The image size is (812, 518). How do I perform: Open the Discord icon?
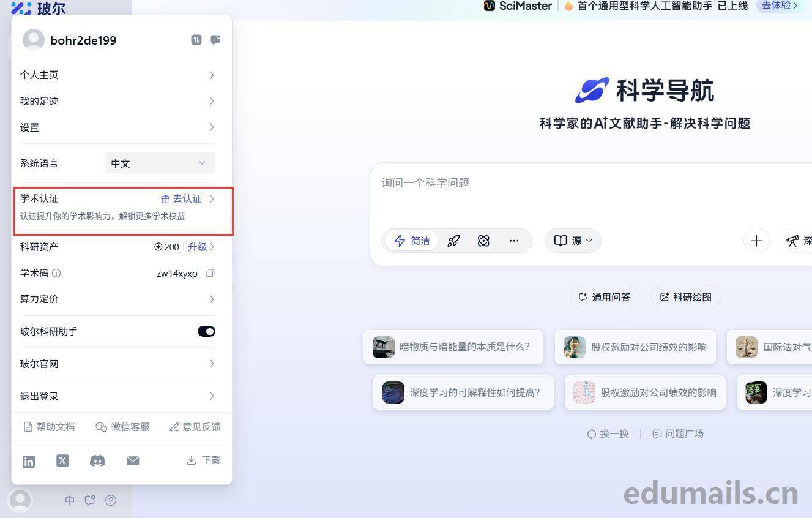(97, 460)
